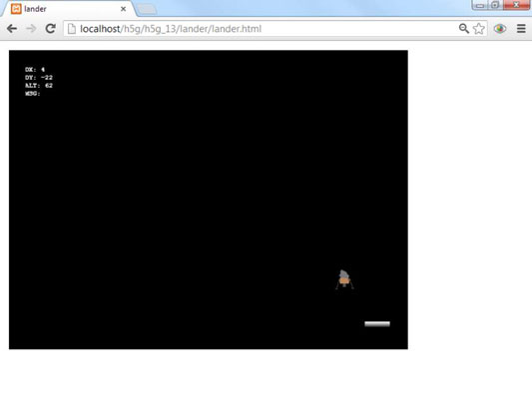Screen dimensions: 532x399
Task: Minimize the browser window
Action: click(479, 5)
